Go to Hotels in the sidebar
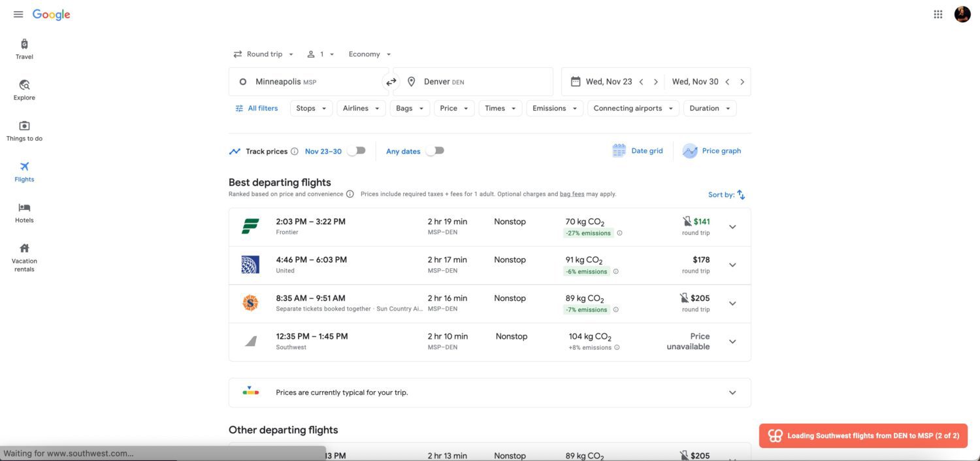 24,213
